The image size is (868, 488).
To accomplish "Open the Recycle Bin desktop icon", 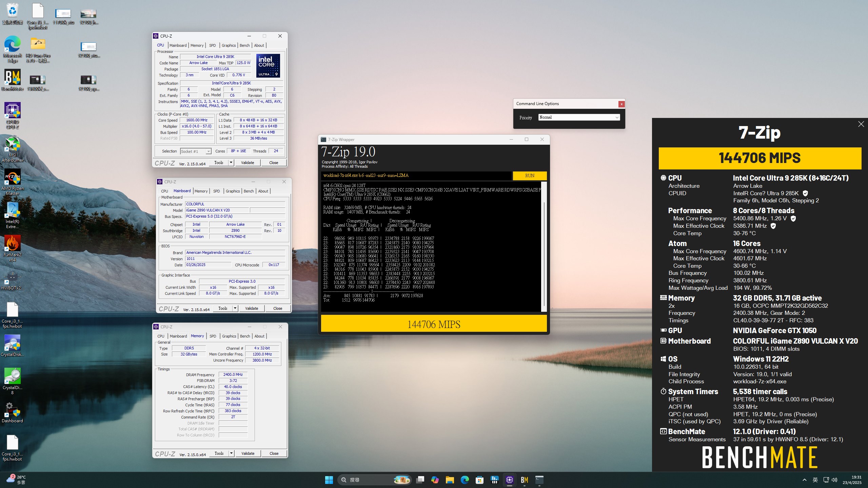I will click(13, 14).
